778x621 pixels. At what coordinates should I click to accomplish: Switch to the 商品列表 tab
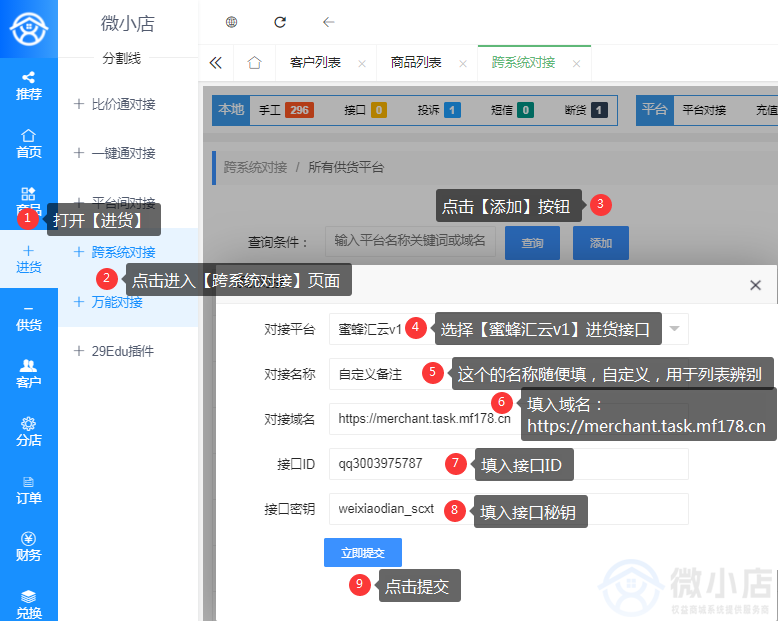click(416, 62)
